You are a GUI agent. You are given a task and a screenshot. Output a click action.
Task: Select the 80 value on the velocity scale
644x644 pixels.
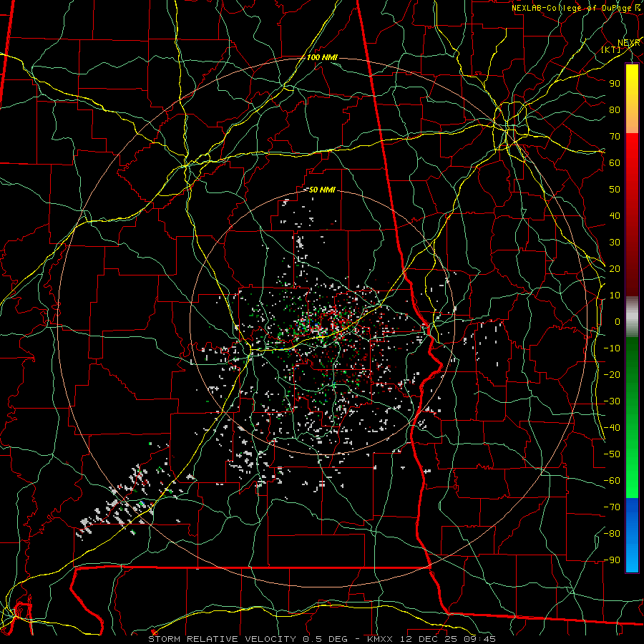(615, 109)
